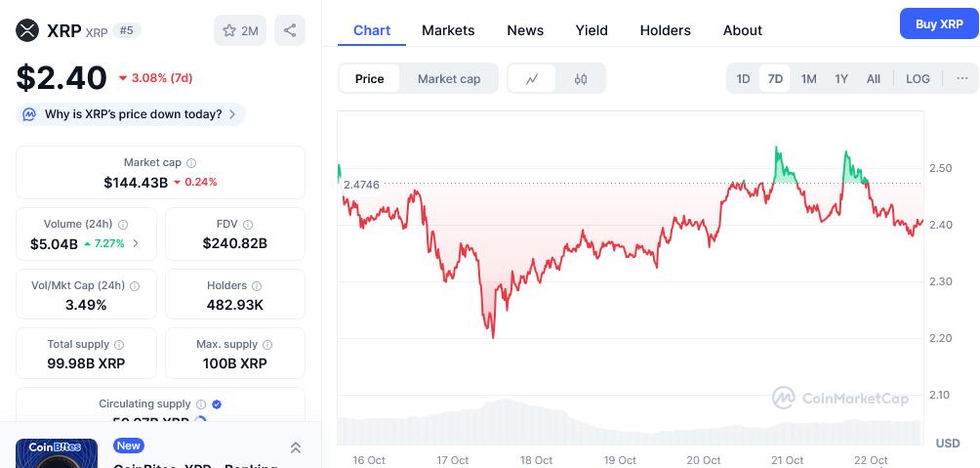Open the Holders tab
The image size is (980, 468).
[x=665, y=30]
